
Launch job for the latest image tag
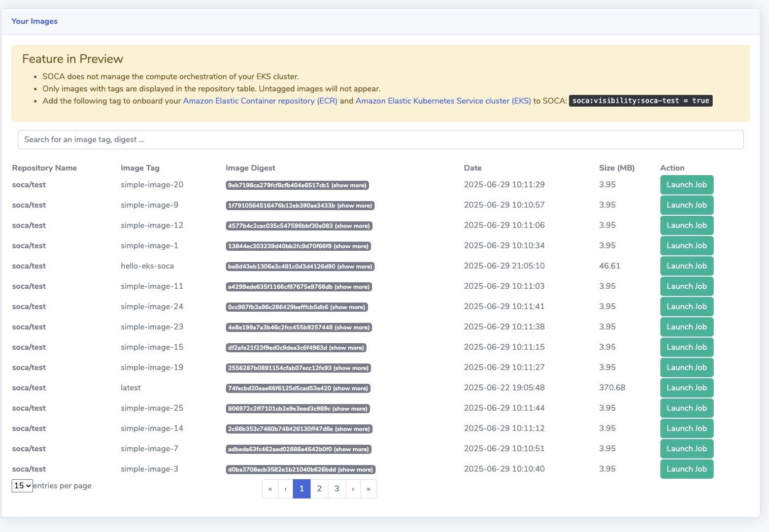click(x=686, y=388)
